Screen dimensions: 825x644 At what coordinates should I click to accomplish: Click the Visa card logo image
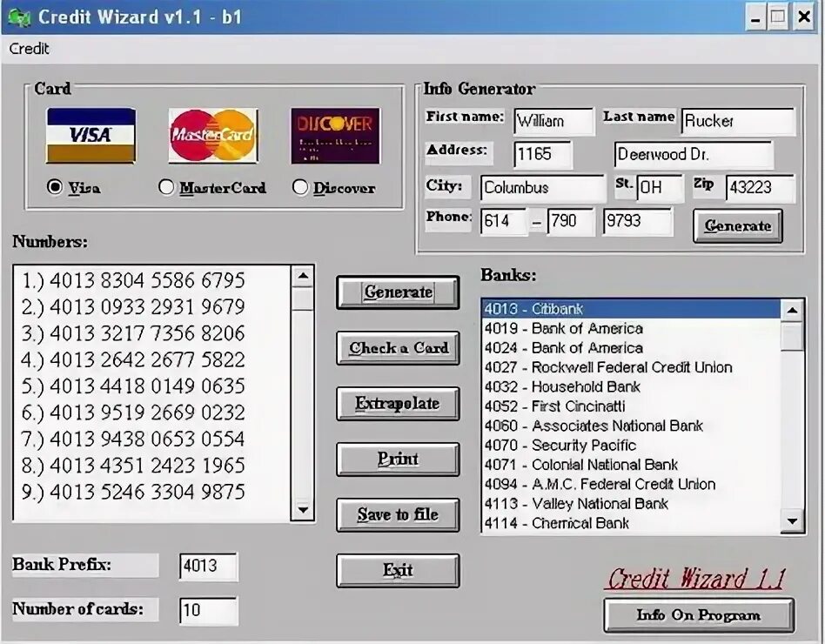(x=91, y=136)
